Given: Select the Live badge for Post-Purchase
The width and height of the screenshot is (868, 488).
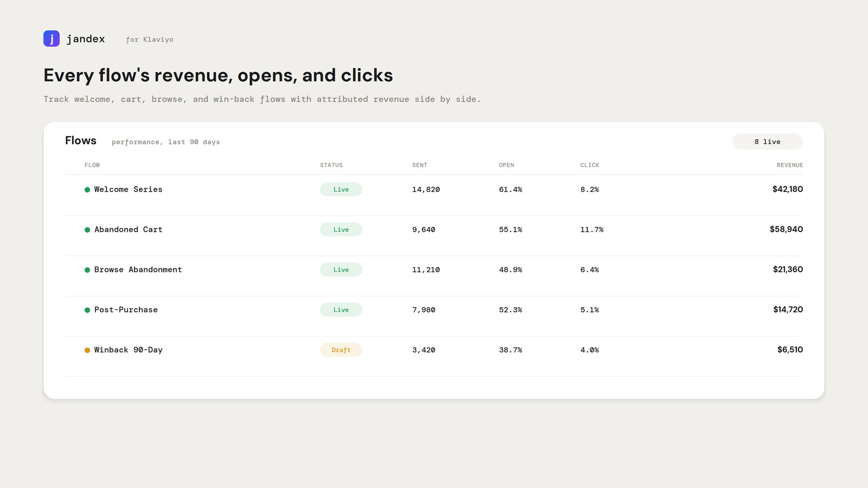Looking at the screenshot, I should 341,310.
